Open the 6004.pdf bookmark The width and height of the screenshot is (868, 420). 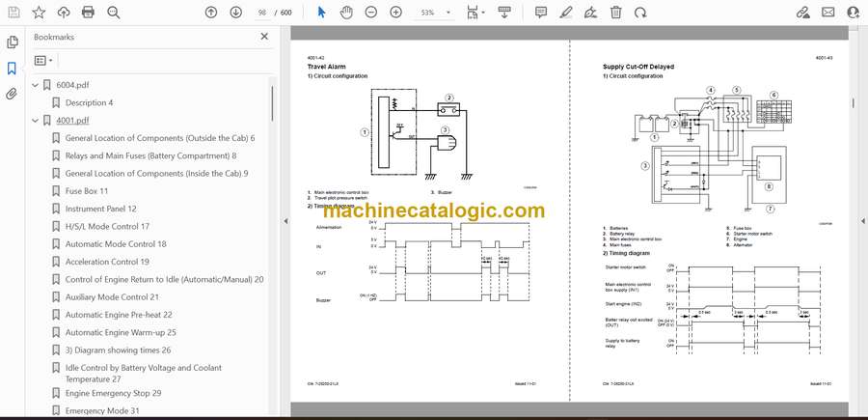pos(72,85)
